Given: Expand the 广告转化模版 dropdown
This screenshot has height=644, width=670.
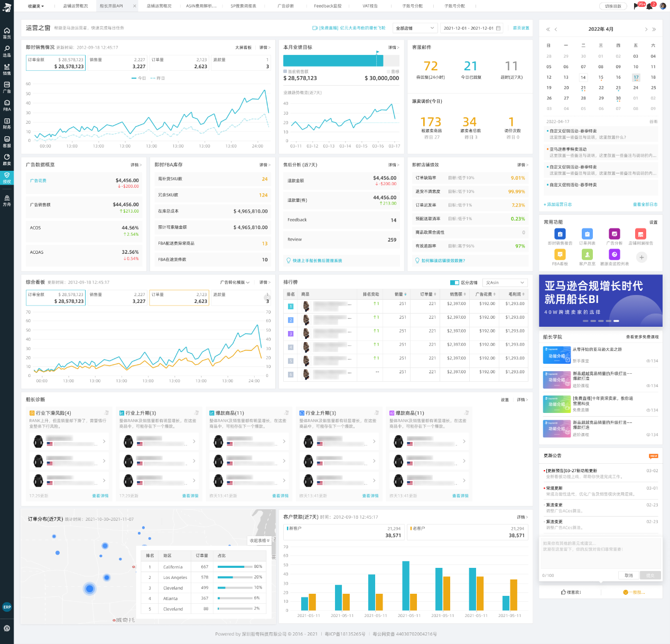Looking at the screenshot, I should click(235, 282).
